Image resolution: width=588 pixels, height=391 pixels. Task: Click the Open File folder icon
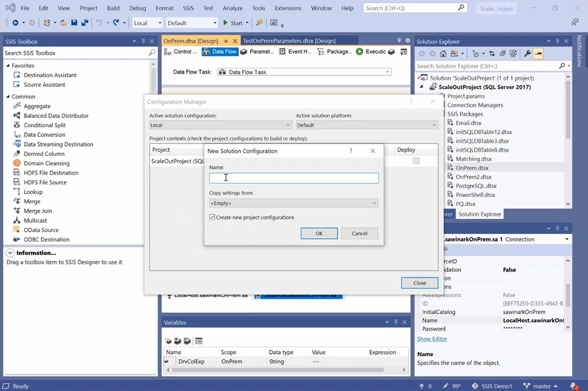point(64,23)
